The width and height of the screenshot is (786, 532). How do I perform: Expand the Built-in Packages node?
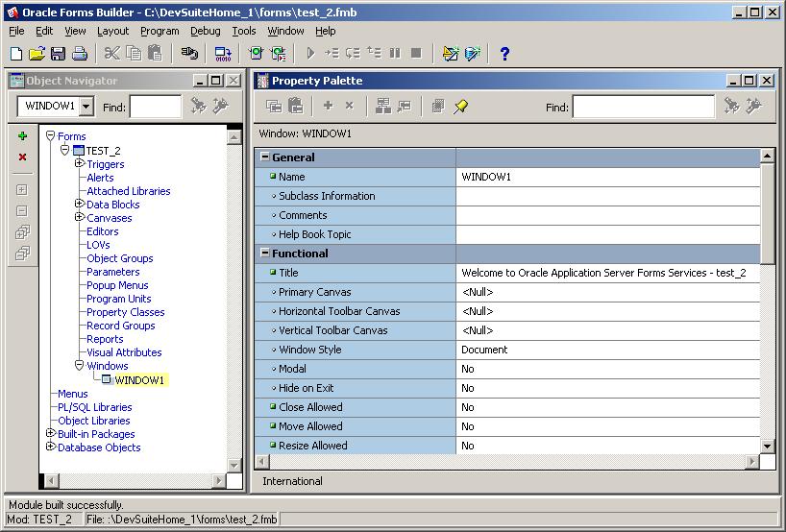click(51, 434)
